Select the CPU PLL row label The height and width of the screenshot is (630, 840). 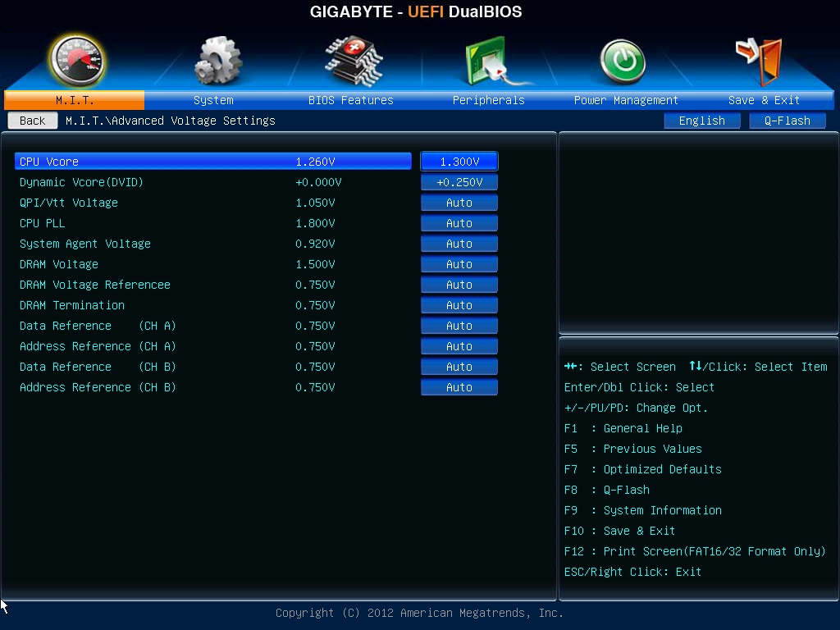pyautogui.click(x=43, y=223)
